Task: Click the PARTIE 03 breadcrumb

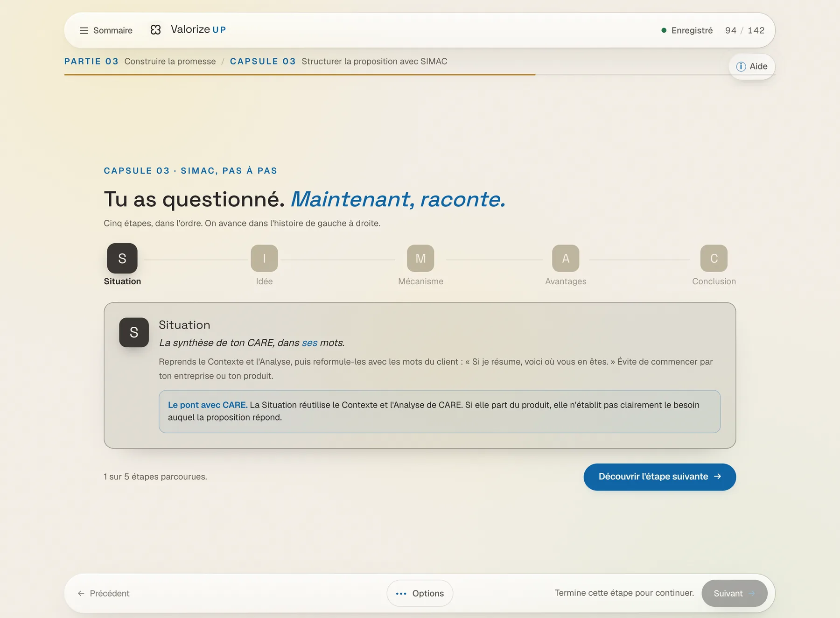Action: [x=91, y=61]
